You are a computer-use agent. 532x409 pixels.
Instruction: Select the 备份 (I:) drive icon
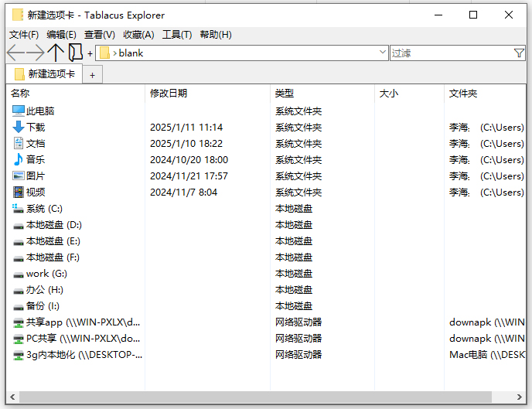[19, 307]
